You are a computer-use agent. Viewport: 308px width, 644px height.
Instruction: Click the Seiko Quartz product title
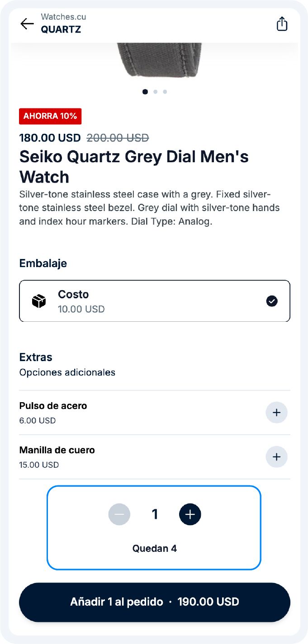click(x=134, y=166)
